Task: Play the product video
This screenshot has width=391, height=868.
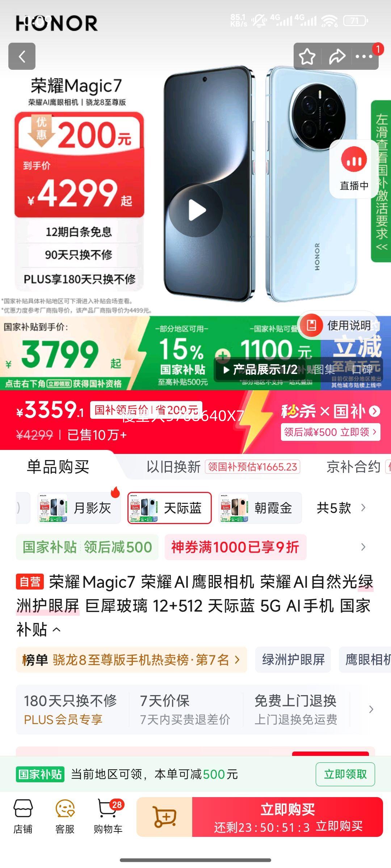Action: [x=197, y=210]
